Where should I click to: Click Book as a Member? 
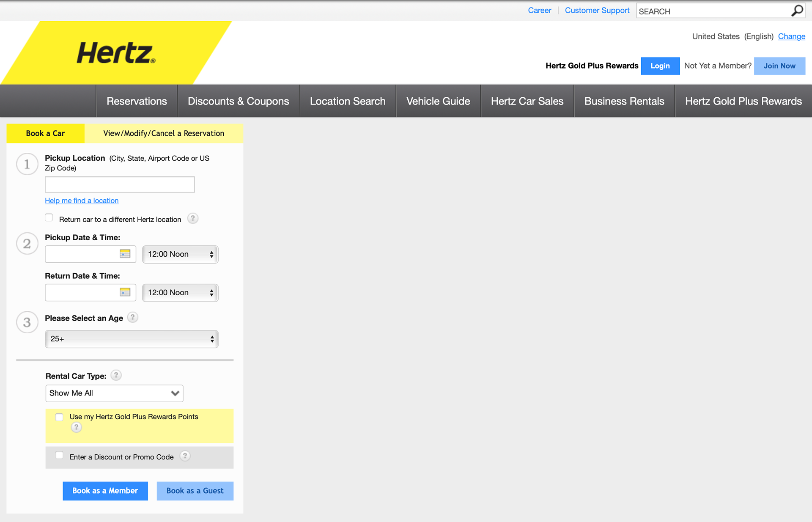pyautogui.click(x=105, y=491)
